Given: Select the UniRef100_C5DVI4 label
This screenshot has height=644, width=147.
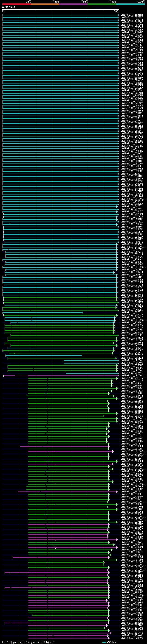Looking at the screenshot, I should coord(132,272).
